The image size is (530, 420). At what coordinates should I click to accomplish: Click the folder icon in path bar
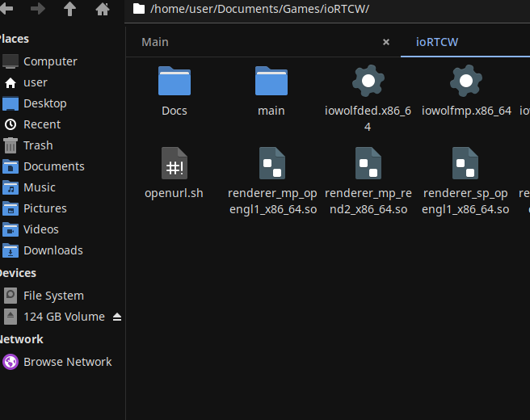point(139,9)
